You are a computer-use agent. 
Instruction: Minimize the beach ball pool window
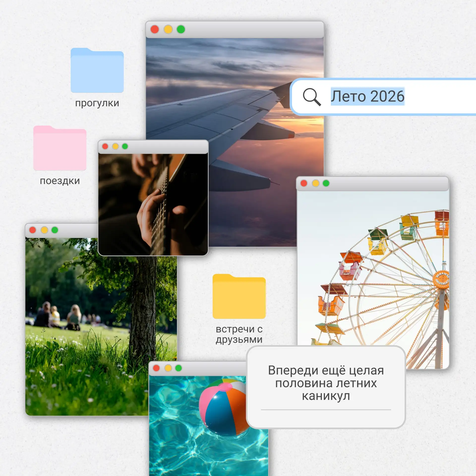point(168,368)
